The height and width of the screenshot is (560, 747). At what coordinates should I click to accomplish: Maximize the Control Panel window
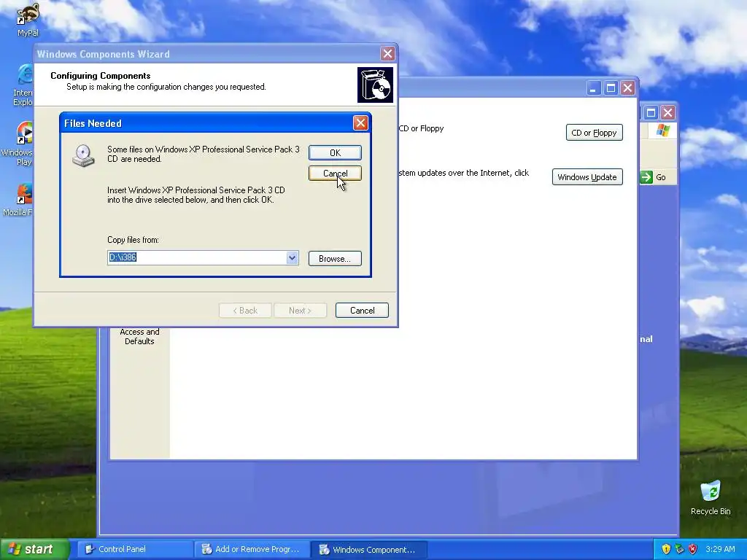point(651,113)
